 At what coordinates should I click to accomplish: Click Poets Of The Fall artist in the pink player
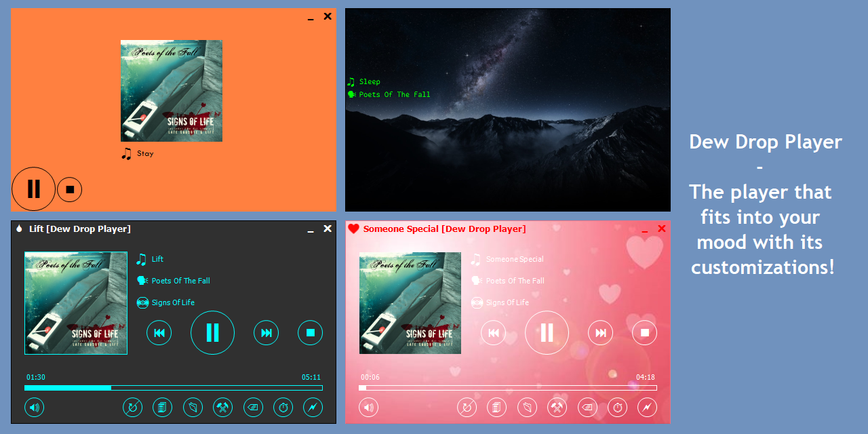[515, 281]
